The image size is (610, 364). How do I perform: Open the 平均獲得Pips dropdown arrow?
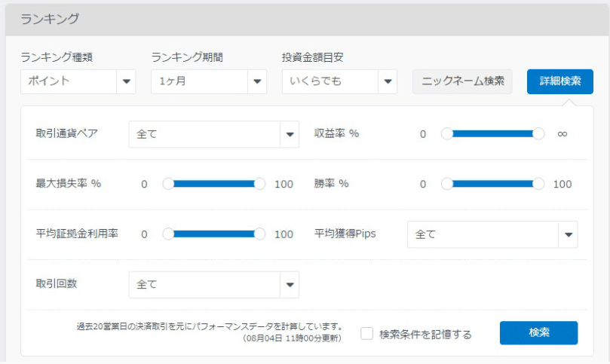[x=568, y=234]
